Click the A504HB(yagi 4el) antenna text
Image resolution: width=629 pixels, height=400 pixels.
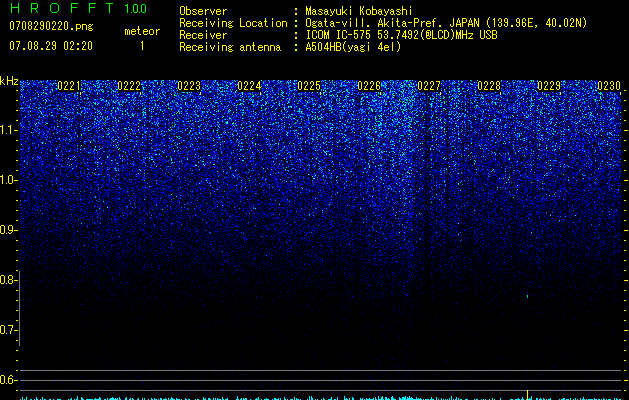(x=353, y=47)
